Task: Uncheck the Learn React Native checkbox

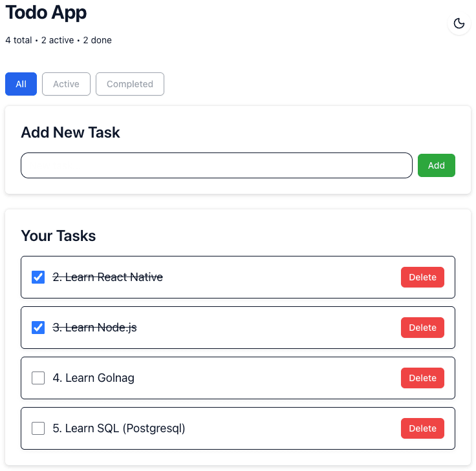Action: click(x=38, y=277)
